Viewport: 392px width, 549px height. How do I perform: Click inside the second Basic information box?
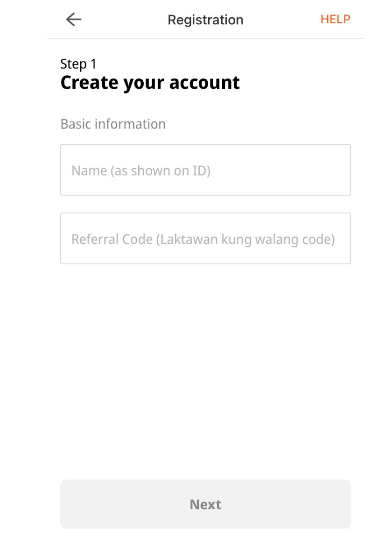coord(205,239)
